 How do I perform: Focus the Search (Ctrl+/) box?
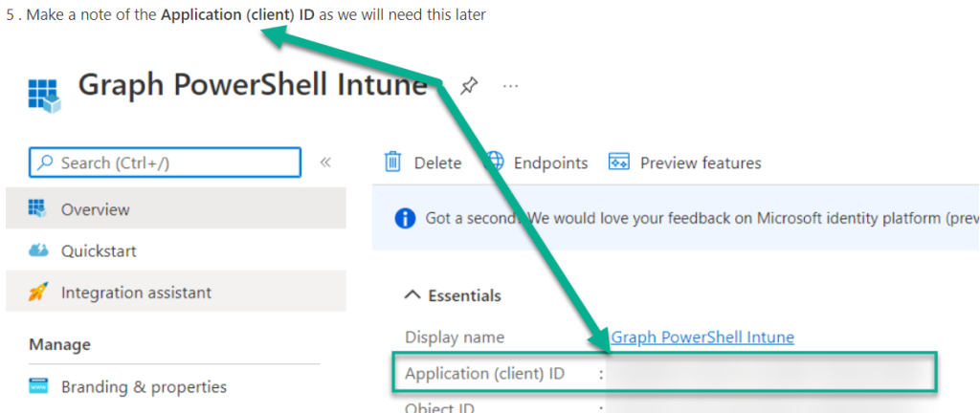tap(165, 163)
